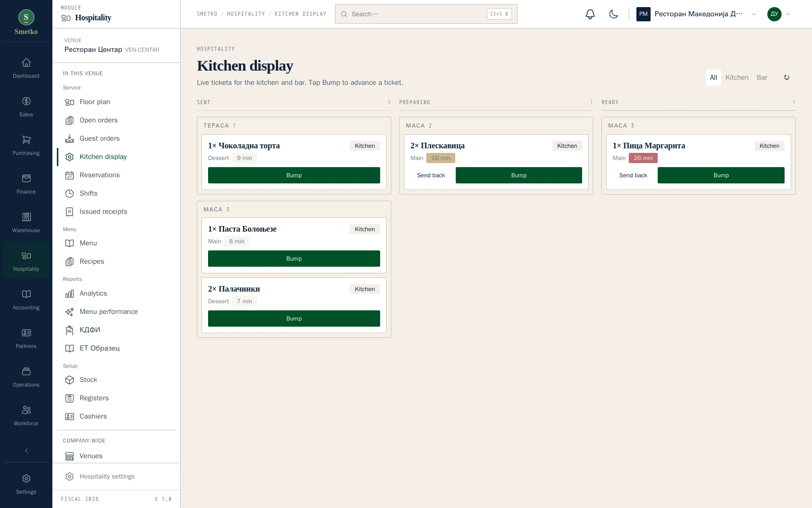Toggle dark mode moon icon
The image size is (812, 508).
coord(614,14)
